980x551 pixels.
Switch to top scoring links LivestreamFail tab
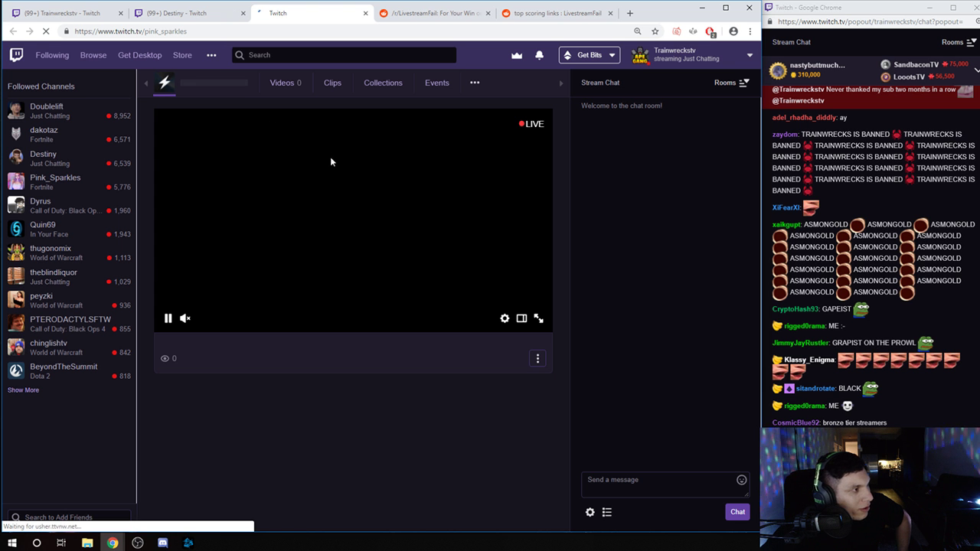pyautogui.click(x=557, y=13)
